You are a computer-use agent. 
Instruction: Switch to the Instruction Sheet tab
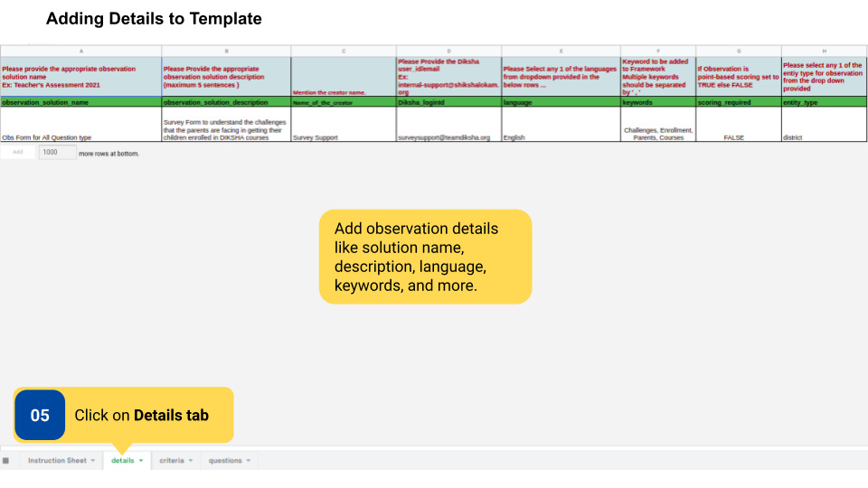point(57,461)
